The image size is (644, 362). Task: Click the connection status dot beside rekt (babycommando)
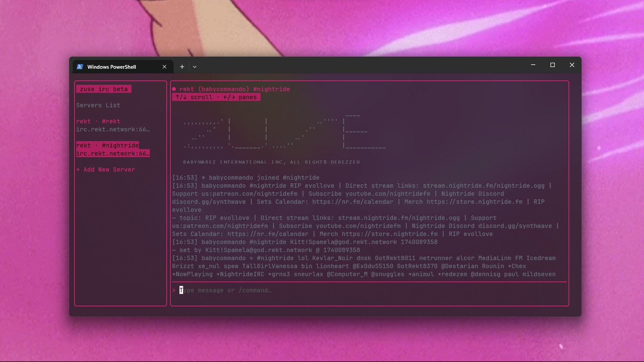pyautogui.click(x=174, y=89)
